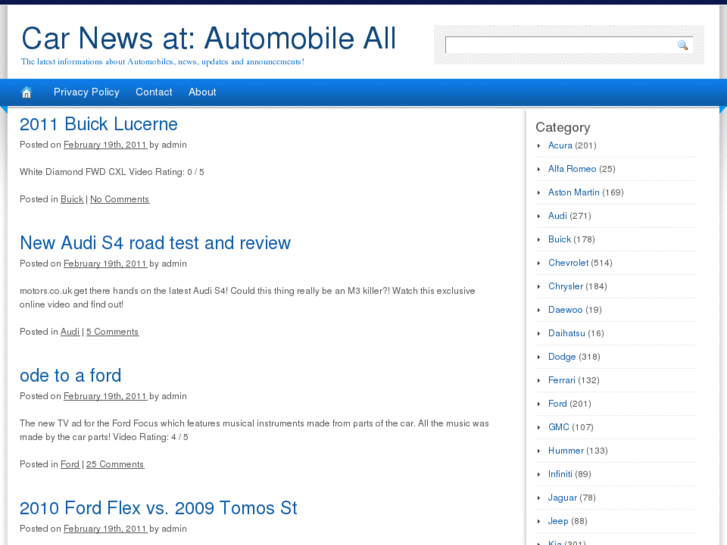Open the About menu item

(x=202, y=92)
